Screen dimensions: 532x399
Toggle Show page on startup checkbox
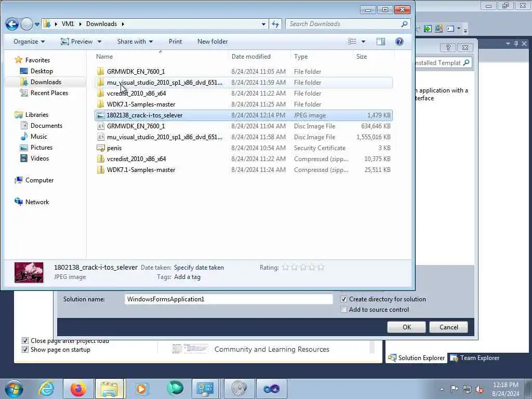coord(25,350)
